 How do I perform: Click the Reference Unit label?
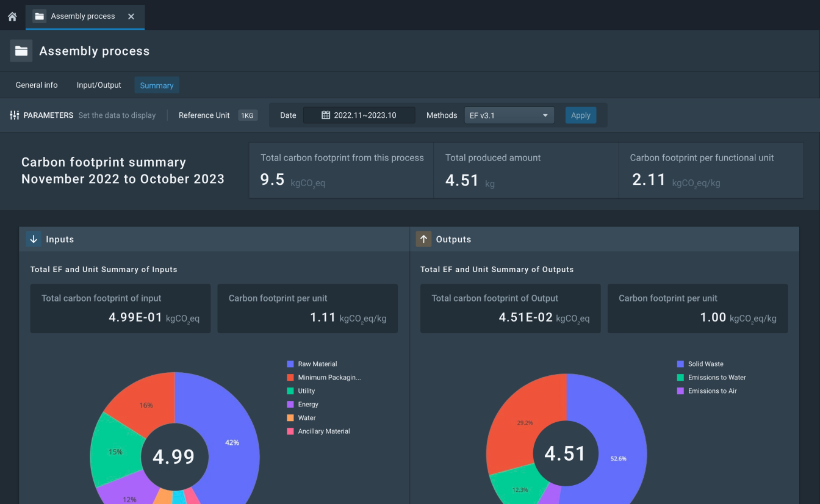click(x=204, y=115)
